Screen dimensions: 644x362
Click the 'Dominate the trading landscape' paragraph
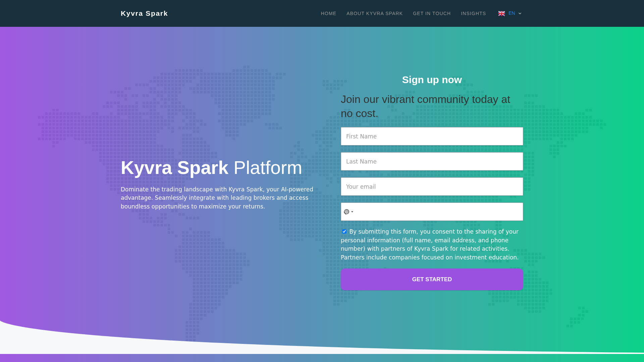click(217, 198)
